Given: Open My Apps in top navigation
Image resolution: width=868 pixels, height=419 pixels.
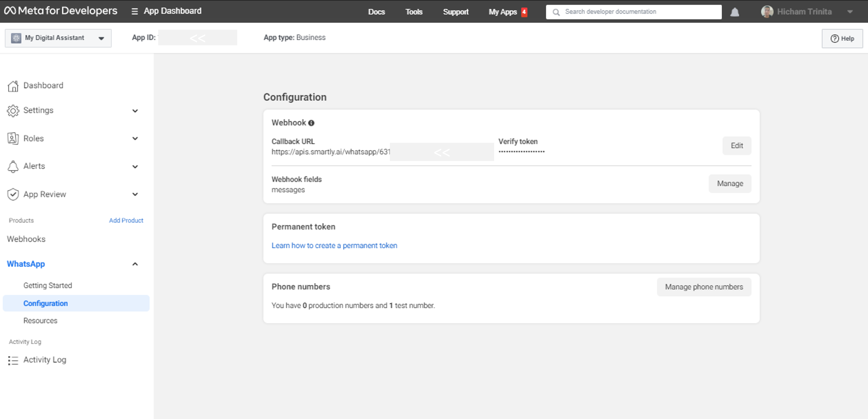Looking at the screenshot, I should click(x=502, y=12).
